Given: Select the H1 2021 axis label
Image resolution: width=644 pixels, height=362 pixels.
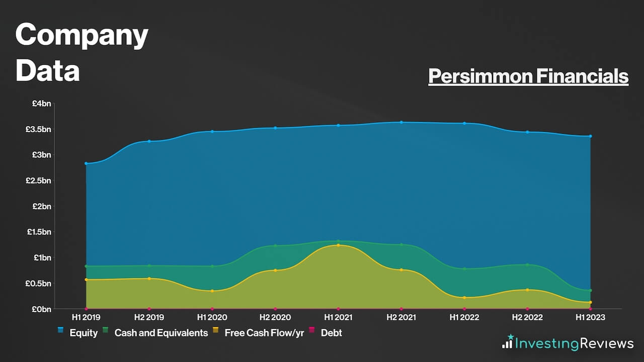Looking at the screenshot, I should pos(338,317).
